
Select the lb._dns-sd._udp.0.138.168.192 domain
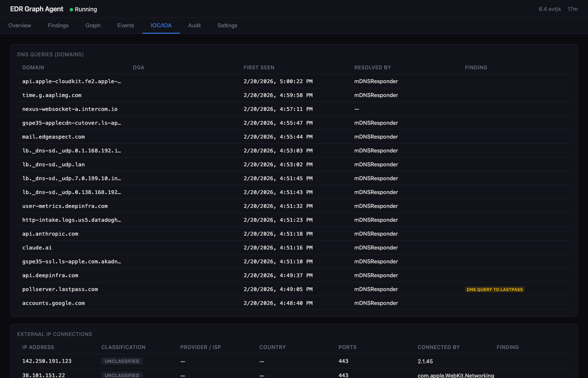(71, 192)
